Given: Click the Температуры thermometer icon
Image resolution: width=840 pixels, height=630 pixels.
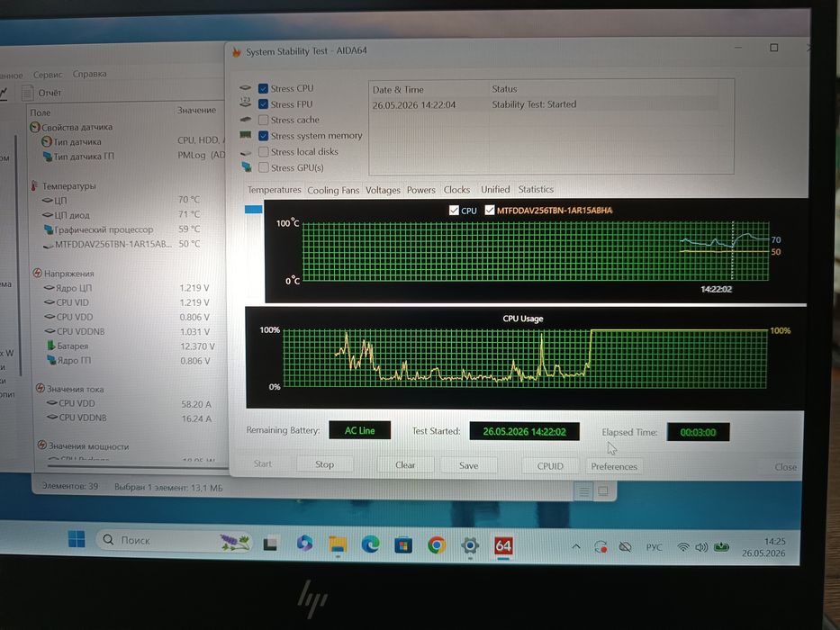Looking at the screenshot, I should point(34,186).
